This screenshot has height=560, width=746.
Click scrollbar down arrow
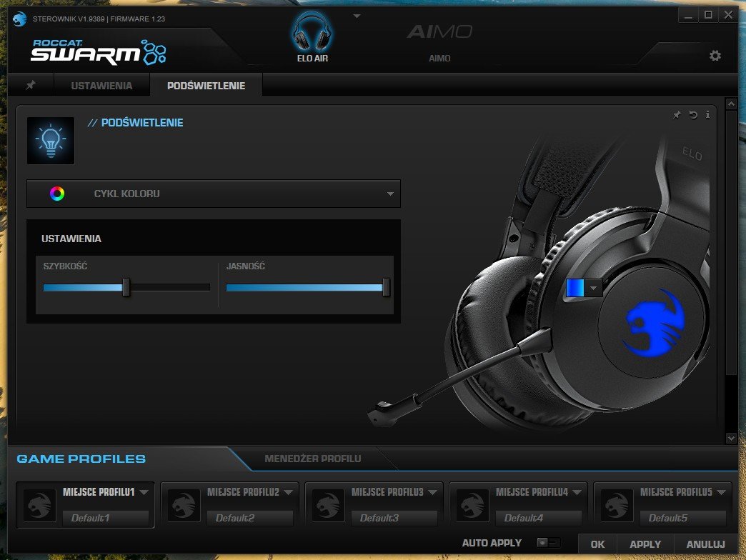click(731, 438)
